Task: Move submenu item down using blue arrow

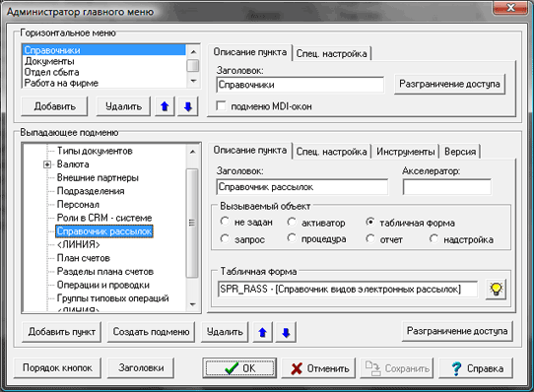Action: point(286,332)
